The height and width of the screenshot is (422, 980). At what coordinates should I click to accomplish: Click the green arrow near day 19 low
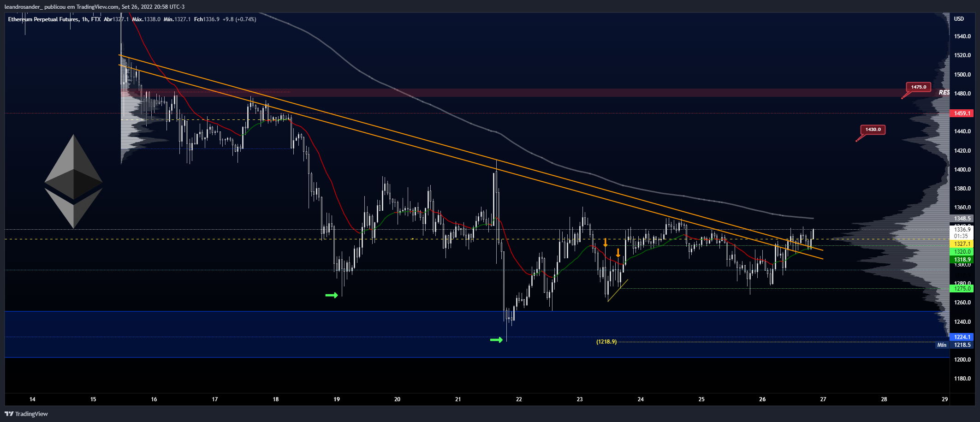tap(332, 295)
